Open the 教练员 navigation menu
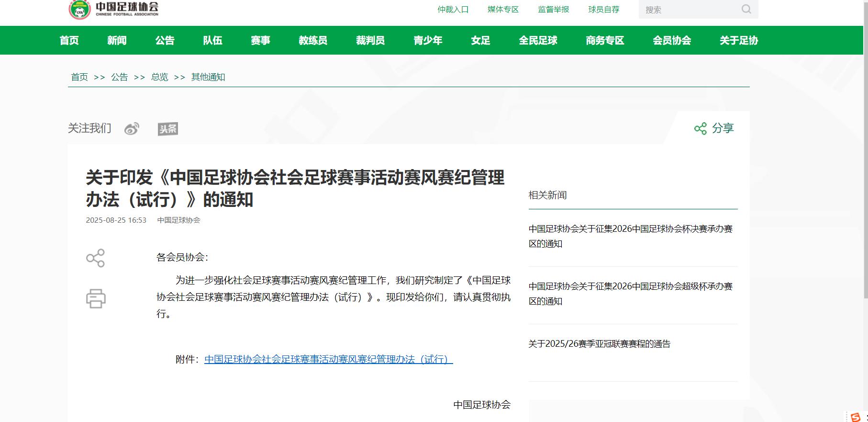 [x=313, y=40]
